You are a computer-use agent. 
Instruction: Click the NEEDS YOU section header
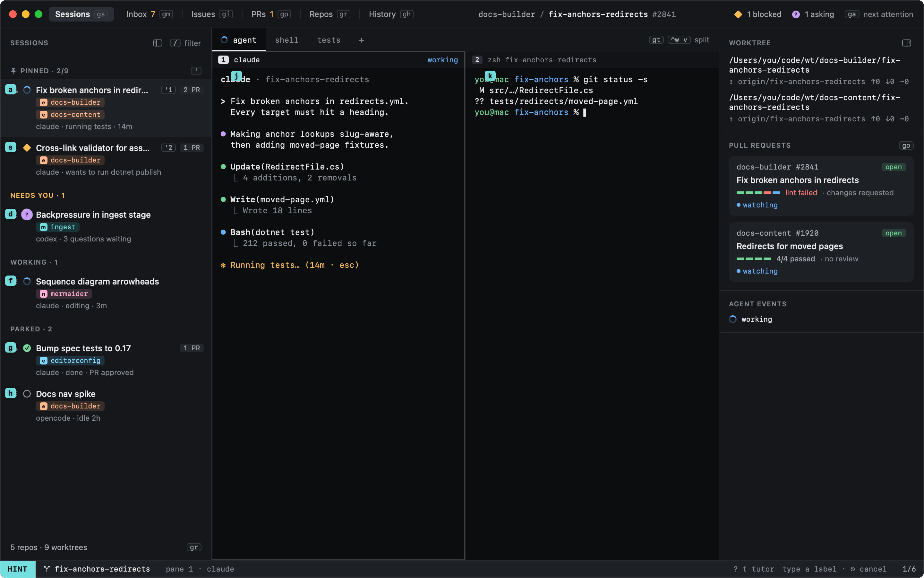coord(38,195)
